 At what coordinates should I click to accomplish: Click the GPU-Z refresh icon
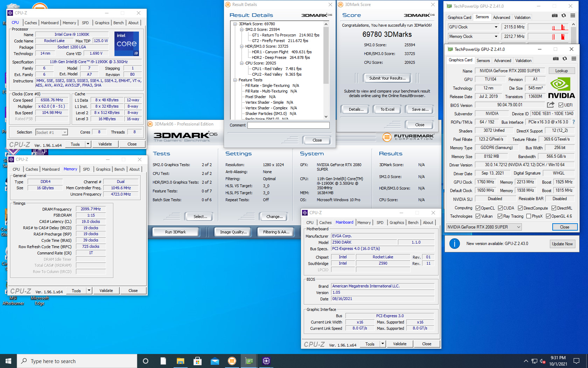565,59
